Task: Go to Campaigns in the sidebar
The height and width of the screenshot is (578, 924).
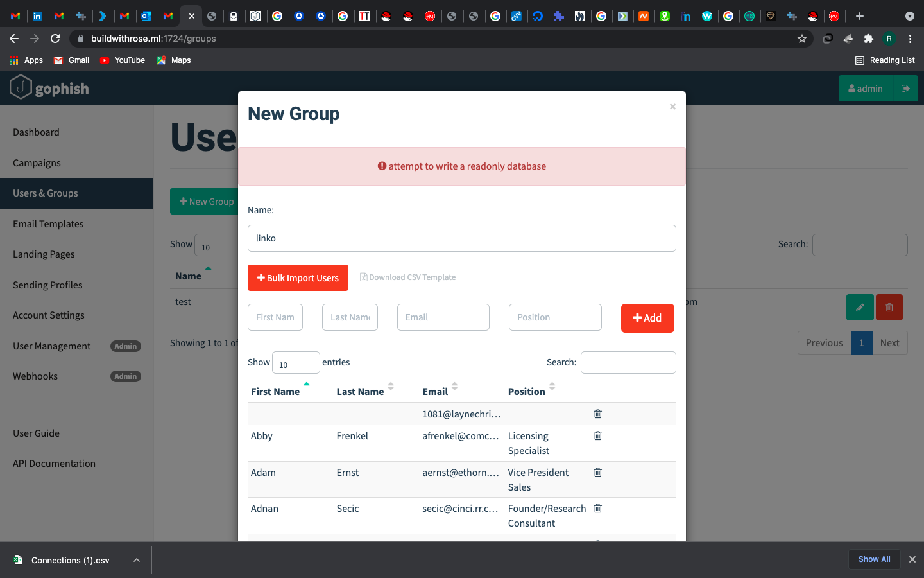Action: (x=37, y=163)
